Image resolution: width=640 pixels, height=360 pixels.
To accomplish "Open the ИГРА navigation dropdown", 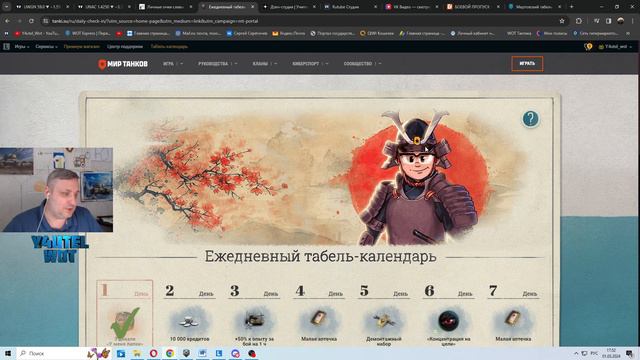I will click(173, 64).
